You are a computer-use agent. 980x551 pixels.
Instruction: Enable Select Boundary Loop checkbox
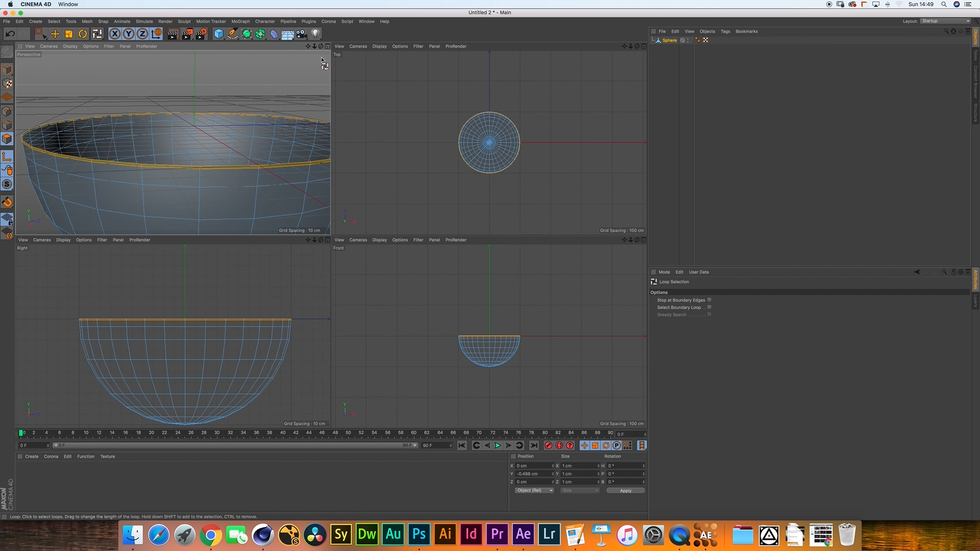coord(709,307)
